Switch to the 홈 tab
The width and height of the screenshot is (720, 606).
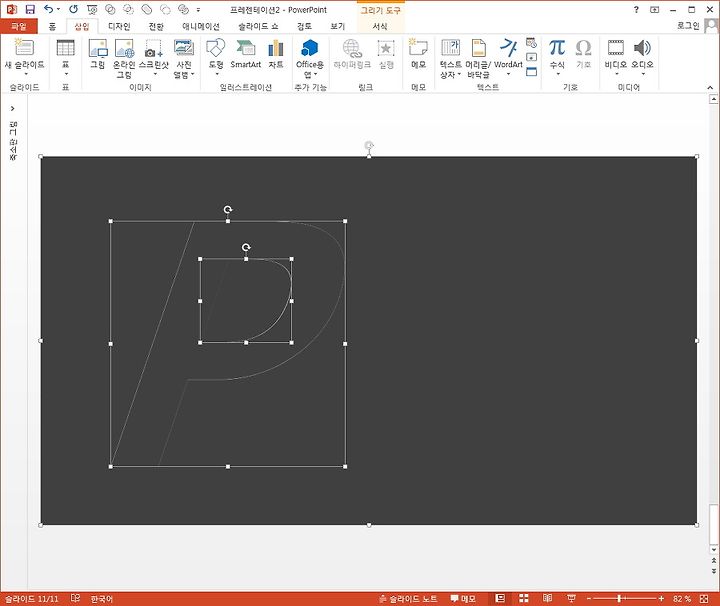[52, 27]
